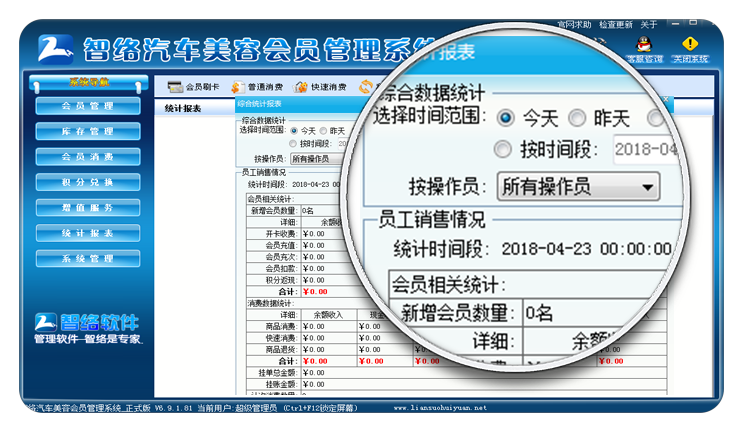
Task: Close the 综合统计报表 dialog with its x
Action: 666,99
